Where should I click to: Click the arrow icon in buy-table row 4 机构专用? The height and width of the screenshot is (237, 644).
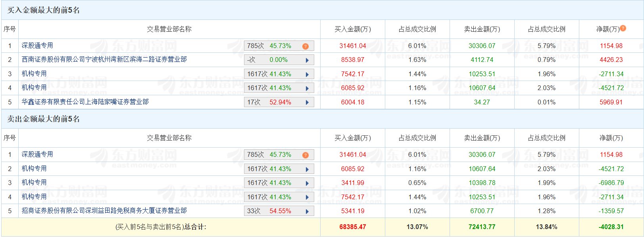tap(307, 88)
